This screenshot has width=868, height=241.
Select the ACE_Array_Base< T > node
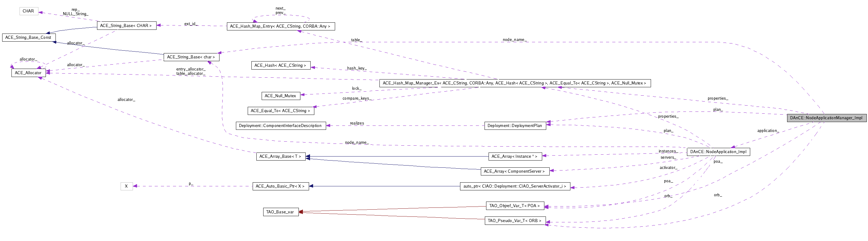[x=281, y=157]
